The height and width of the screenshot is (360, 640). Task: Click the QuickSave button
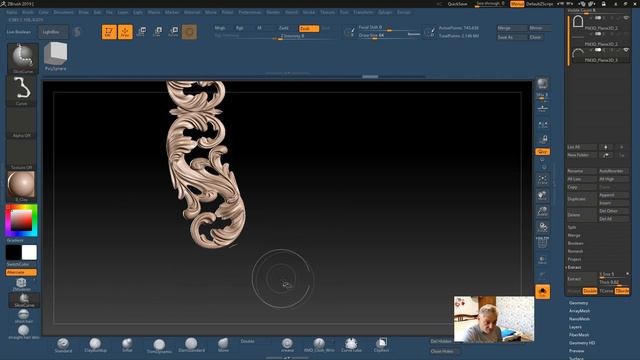point(457,4)
